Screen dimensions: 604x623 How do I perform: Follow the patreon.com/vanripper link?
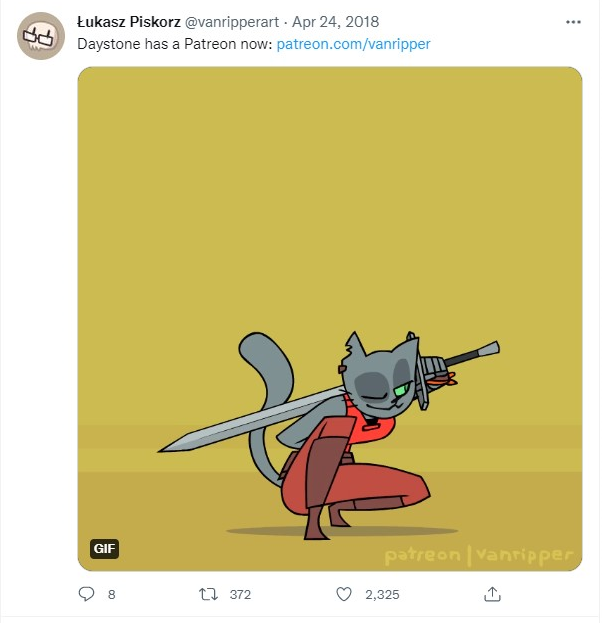click(x=353, y=44)
